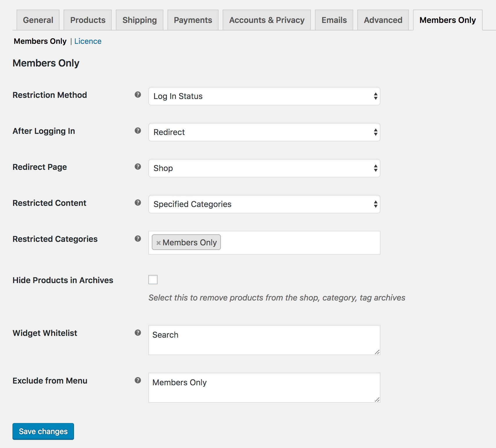Screen dimensions: 496x448
Task: Open the Restricted Content dropdown
Action: [x=264, y=204]
